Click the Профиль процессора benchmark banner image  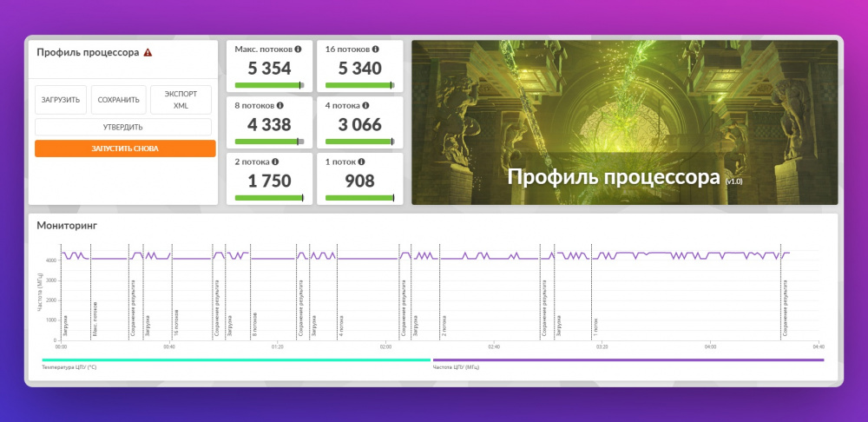[x=624, y=122]
